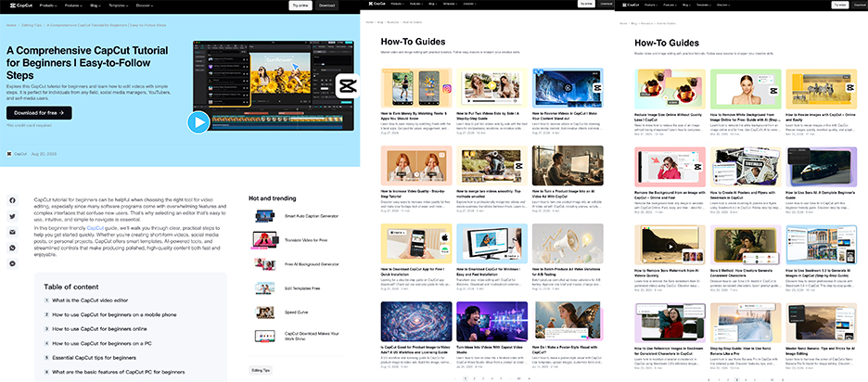Open 'How to Resize Images with CapCut' guide thumbnail

[821, 88]
